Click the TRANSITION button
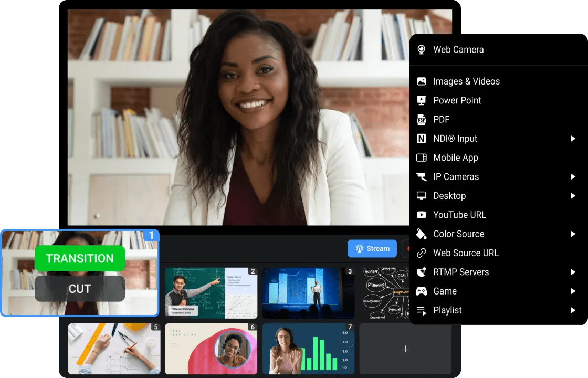This screenshot has height=378, width=588. [x=80, y=258]
